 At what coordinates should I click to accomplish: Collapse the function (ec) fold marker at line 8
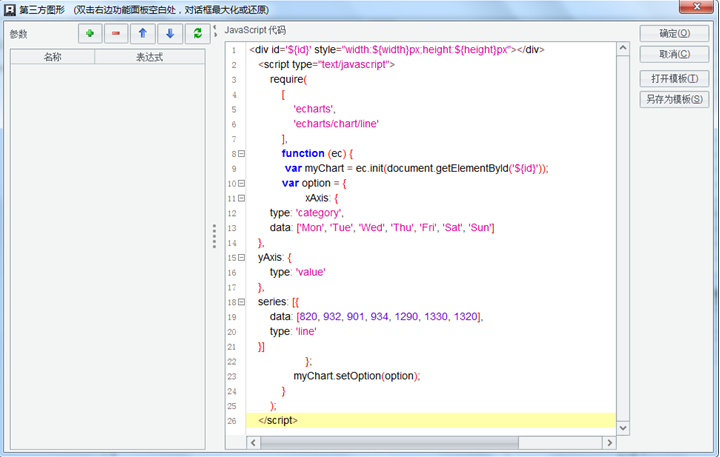click(241, 154)
